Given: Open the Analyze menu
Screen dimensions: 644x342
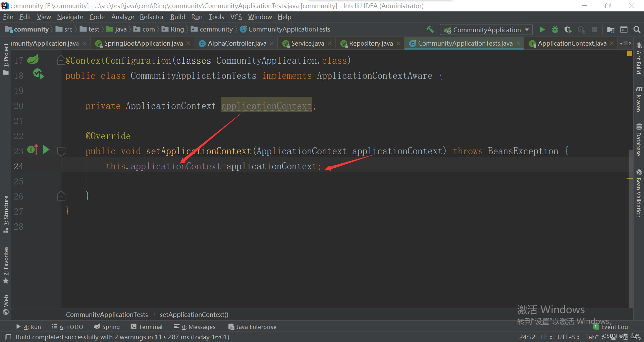Looking at the screenshot, I should (x=122, y=17).
